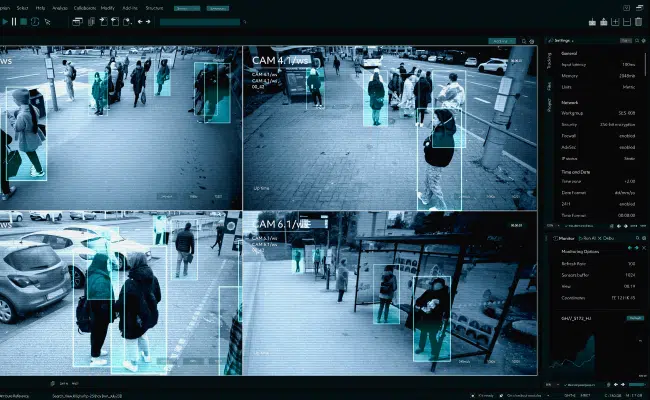Click the teal progress bar below the graph
The width and height of the screenshot is (650, 400).
coord(638,385)
